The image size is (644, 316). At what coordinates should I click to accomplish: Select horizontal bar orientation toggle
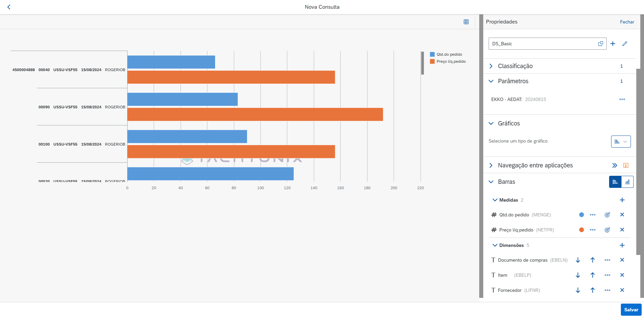tap(615, 182)
